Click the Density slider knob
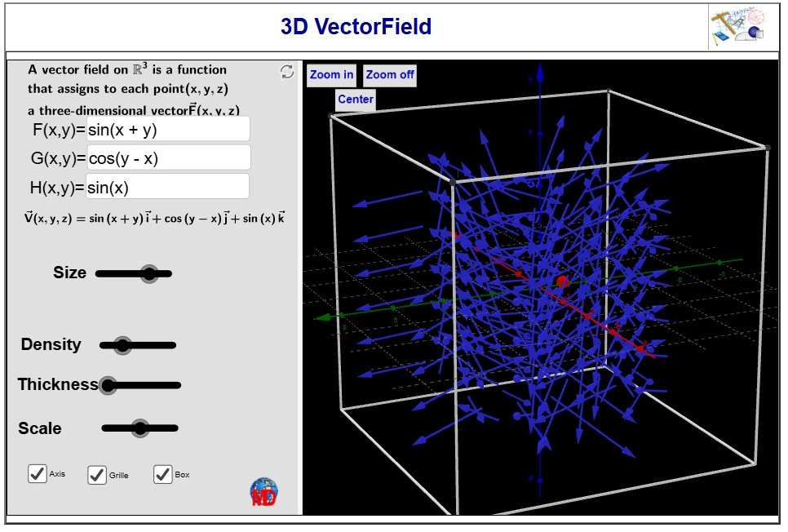The width and height of the screenshot is (788, 532). pos(122,346)
